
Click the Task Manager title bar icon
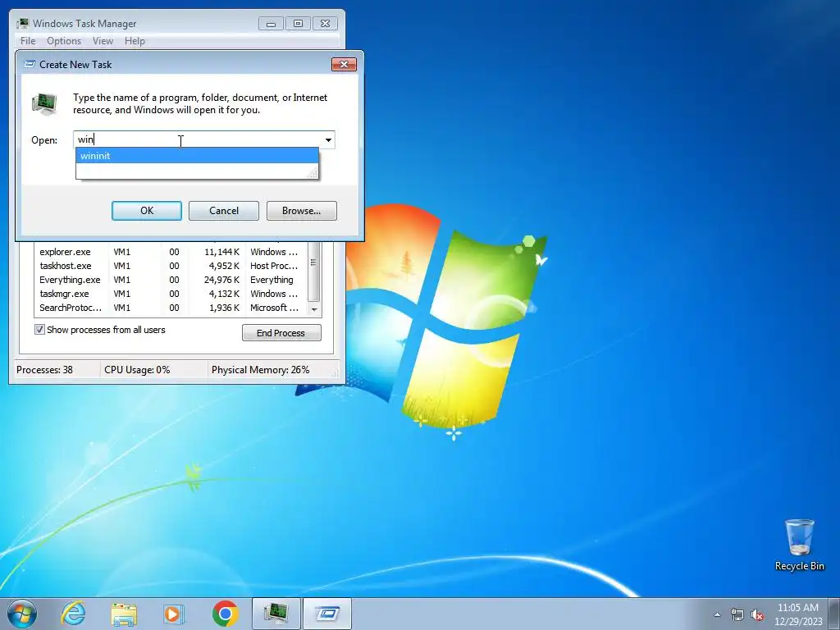point(22,23)
